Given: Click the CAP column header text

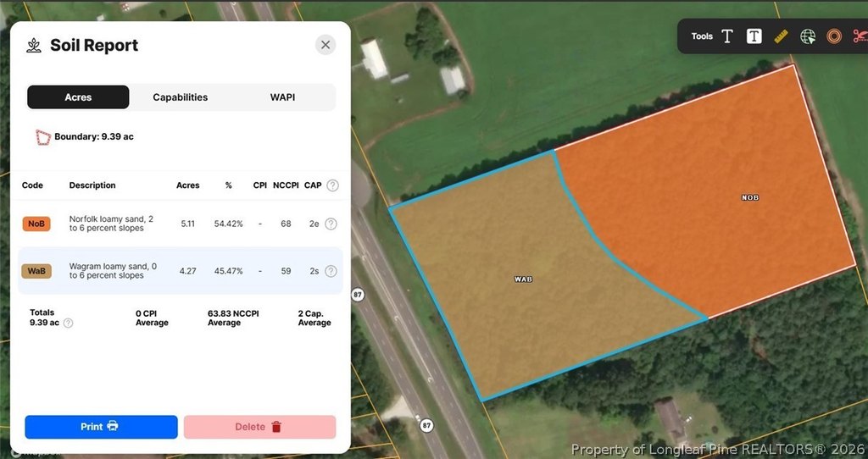Looking at the screenshot, I should coord(313,185).
